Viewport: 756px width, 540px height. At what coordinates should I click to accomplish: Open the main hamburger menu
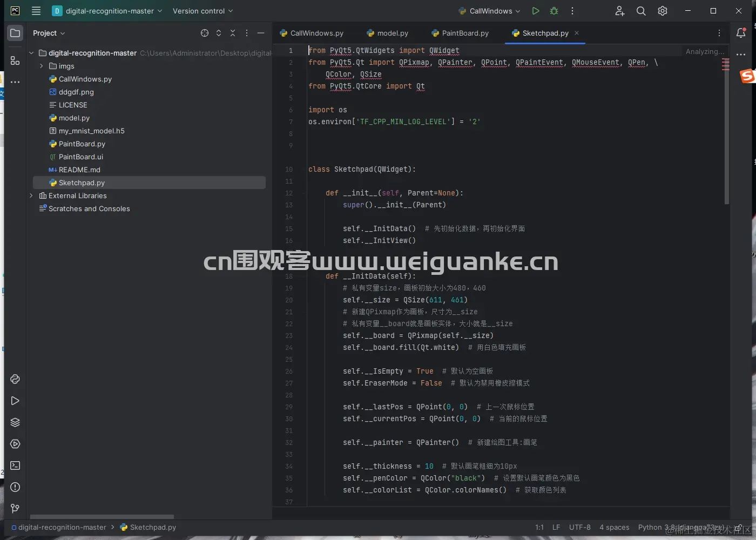pos(36,11)
